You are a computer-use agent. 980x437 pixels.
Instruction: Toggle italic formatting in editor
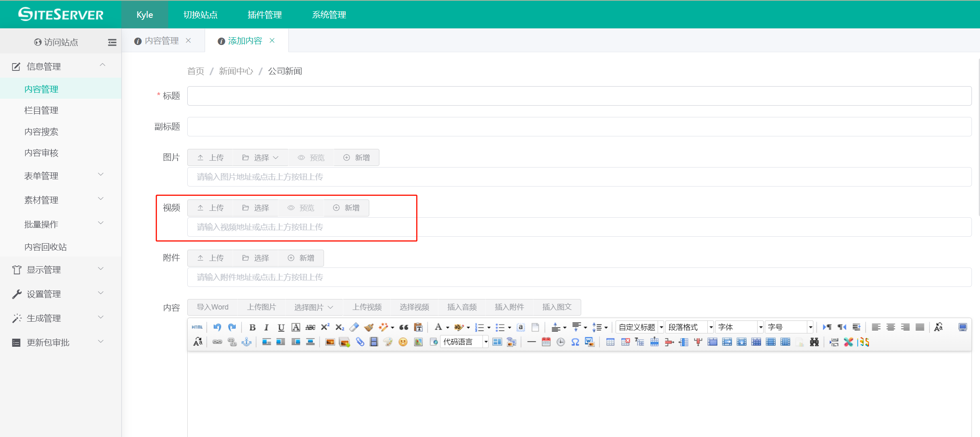(x=266, y=327)
